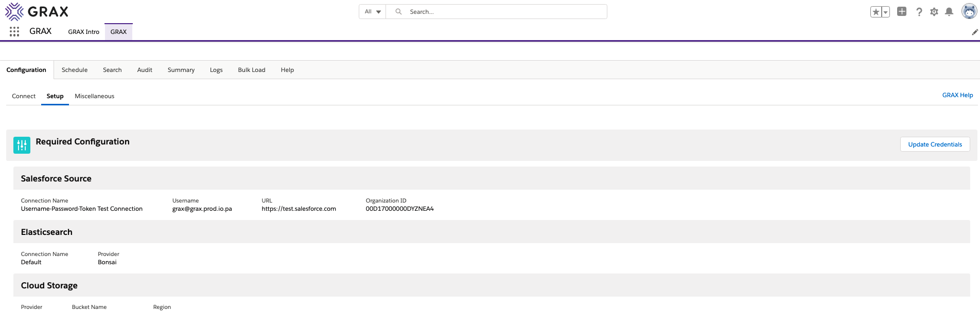980x311 pixels.
Task: Open the help question mark icon
Action: pyautogui.click(x=919, y=12)
